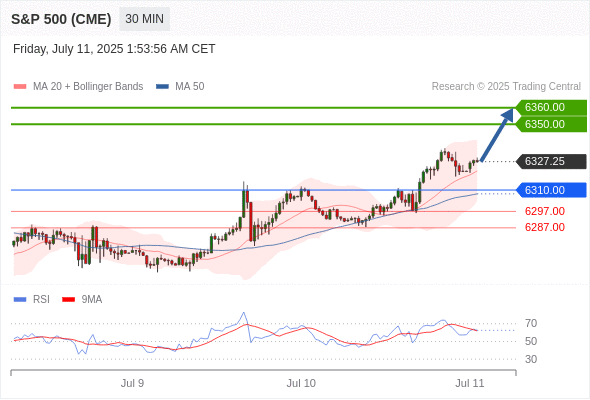Click the Research © 2025 Trading Central credit
Viewport: 590px width, 400px height.
(506, 87)
